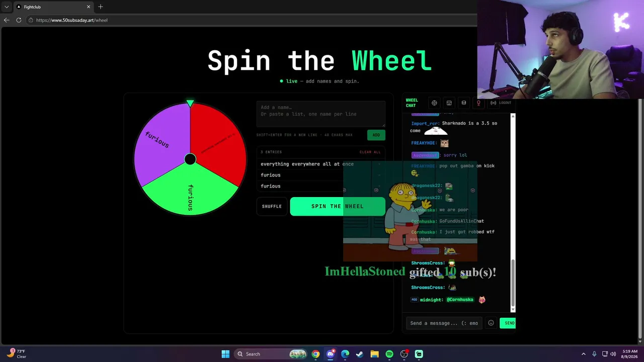Click the chat scrollbar up arrow
The image size is (644, 362).
coord(513,117)
